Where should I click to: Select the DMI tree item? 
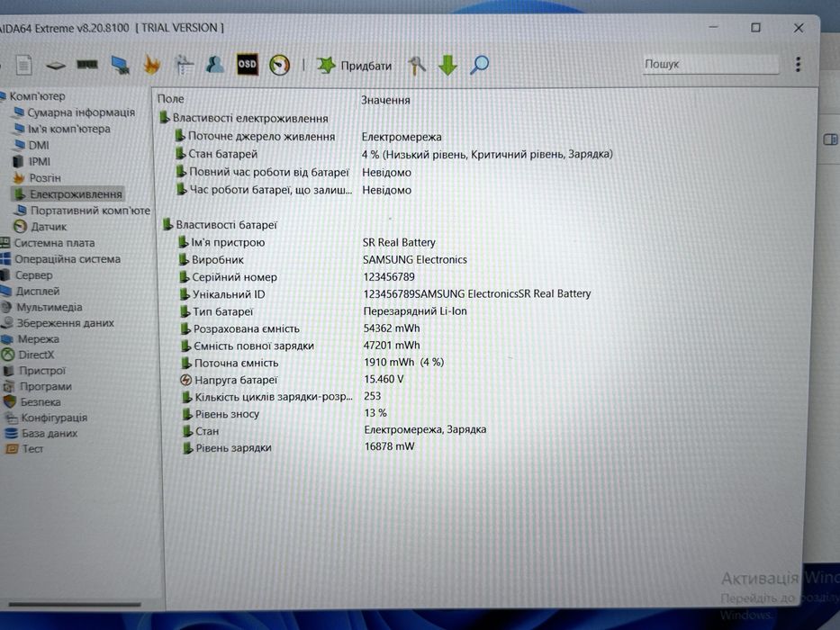(x=32, y=145)
